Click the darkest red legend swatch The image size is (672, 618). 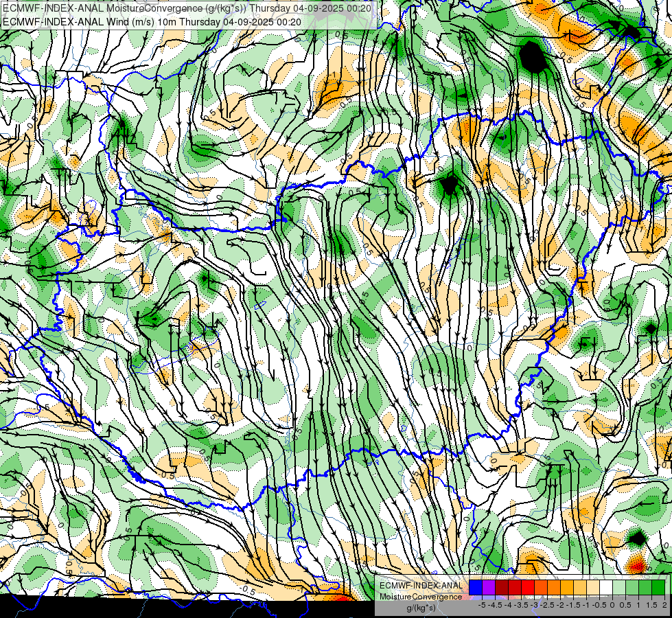click(x=502, y=588)
